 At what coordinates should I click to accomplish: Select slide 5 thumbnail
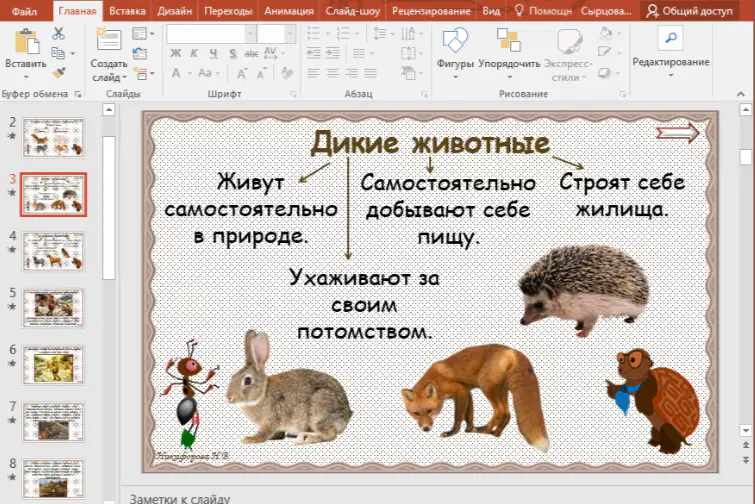coord(53,308)
